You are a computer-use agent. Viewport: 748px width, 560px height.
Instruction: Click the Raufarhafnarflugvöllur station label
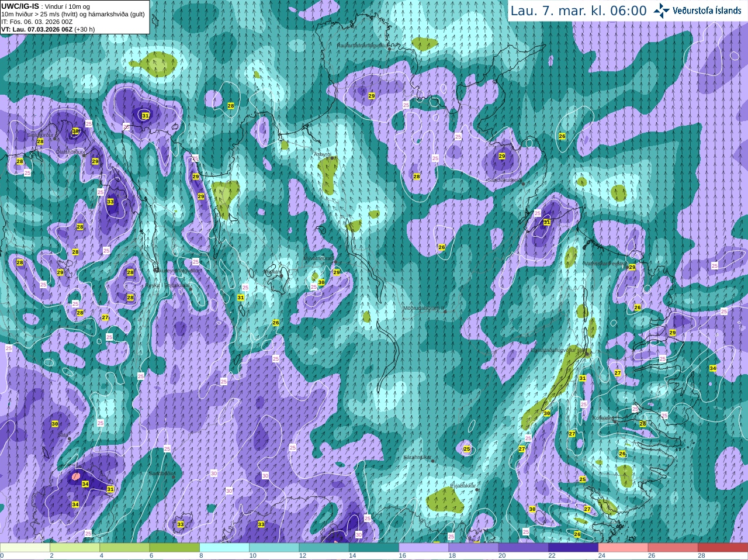pyautogui.click(x=362, y=45)
